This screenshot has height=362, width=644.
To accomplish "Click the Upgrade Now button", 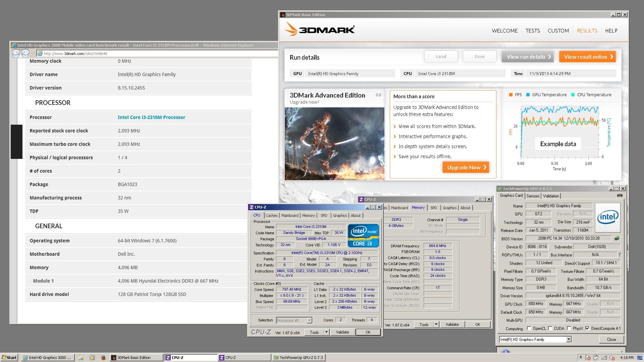I will pos(466,167).
